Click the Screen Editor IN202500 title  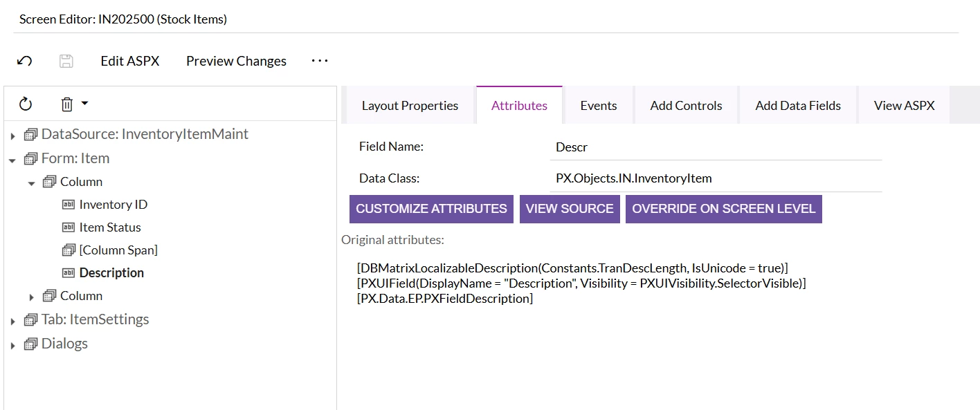tap(123, 19)
